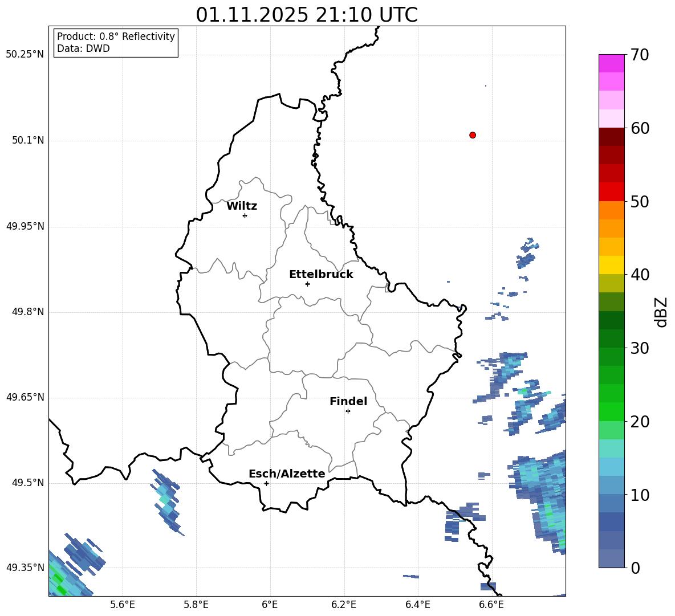
Task: Click the 6.4°E longitude label
Action: point(417,605)
